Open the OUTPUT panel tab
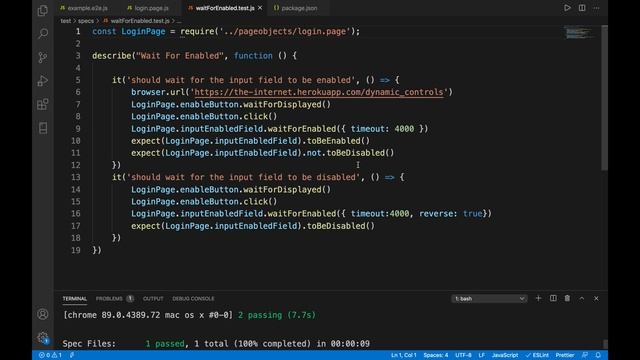The height and width of the screenshot is (360, 640). point(153,299)
